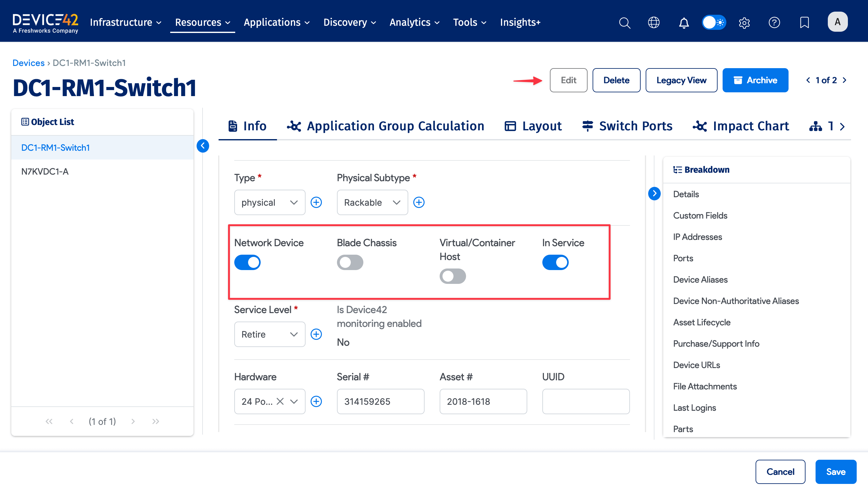Expand the Physical Subtype Rackable dropdown
The image size is (868, 488).
(x=372, y=203)
